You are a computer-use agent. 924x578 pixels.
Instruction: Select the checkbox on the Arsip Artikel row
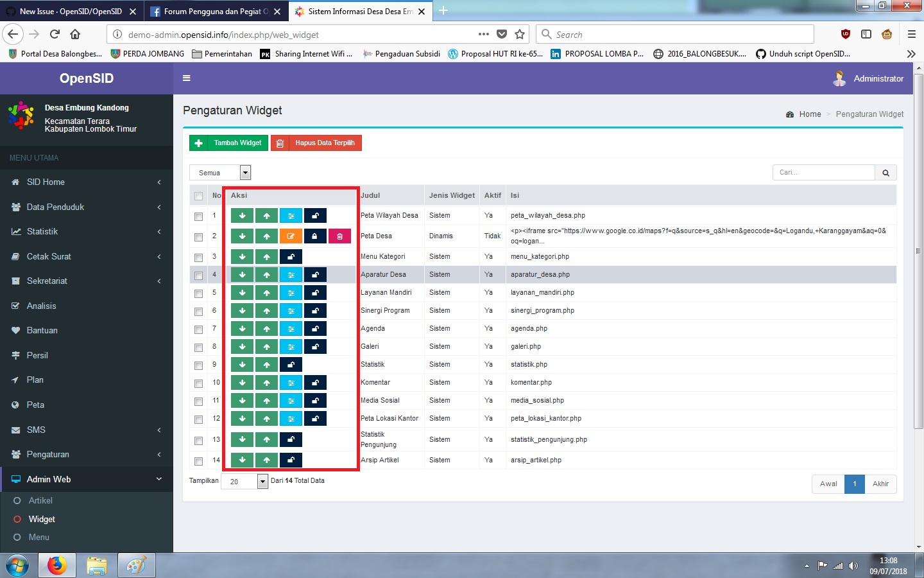coord(198,460)
